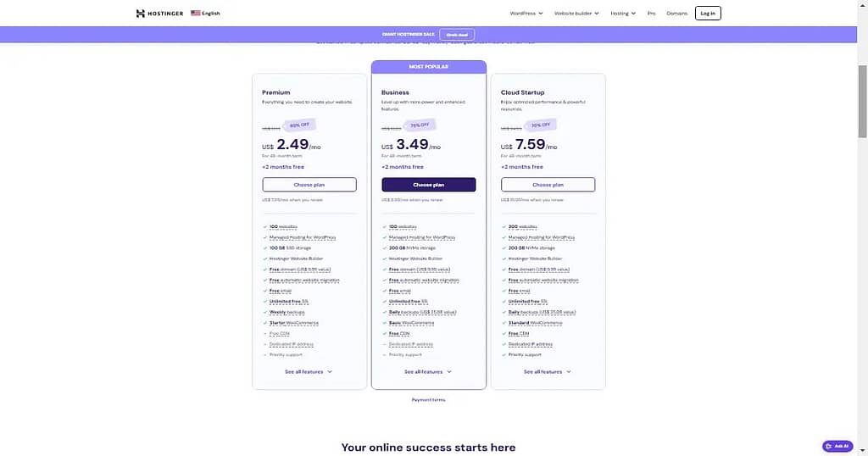Click the deal button in the purple sale banner
868x456 pixels.
(x=457, y=34)
